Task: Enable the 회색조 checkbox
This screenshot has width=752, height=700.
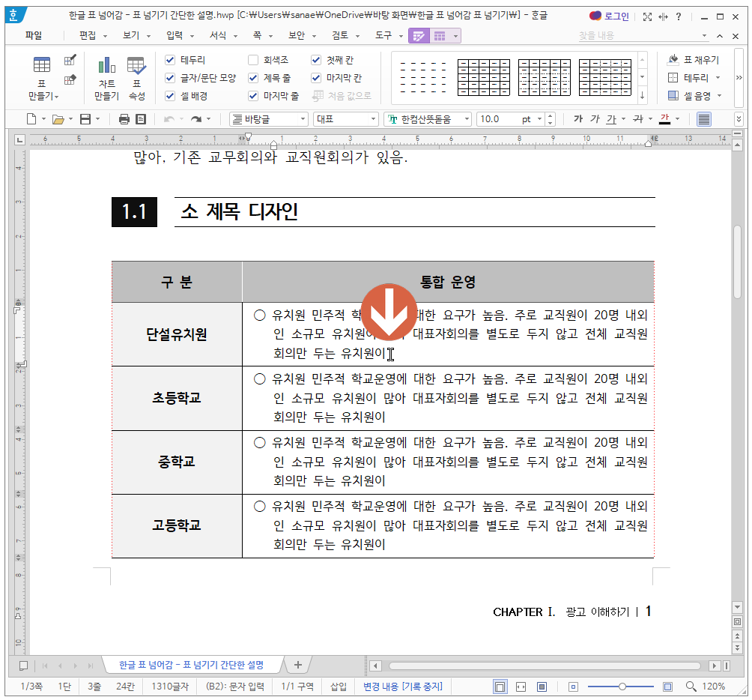Action: click(x=253, y=60)
